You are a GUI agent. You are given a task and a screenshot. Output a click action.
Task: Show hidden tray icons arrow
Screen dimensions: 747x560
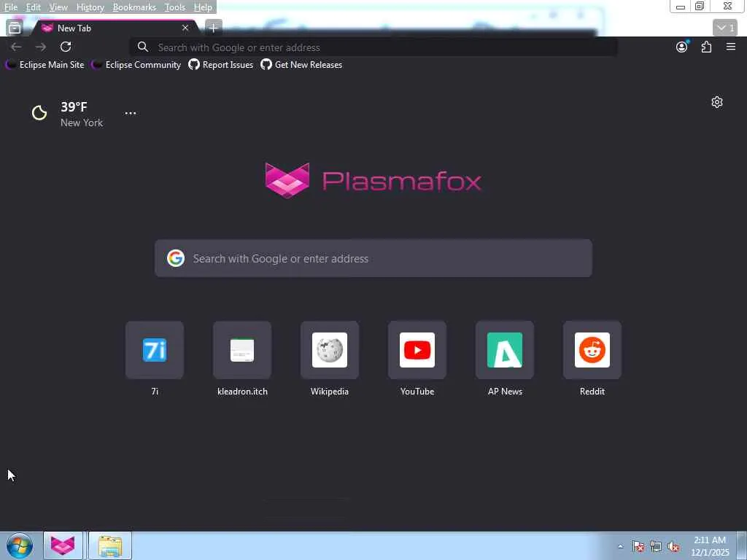coord(620,547)
